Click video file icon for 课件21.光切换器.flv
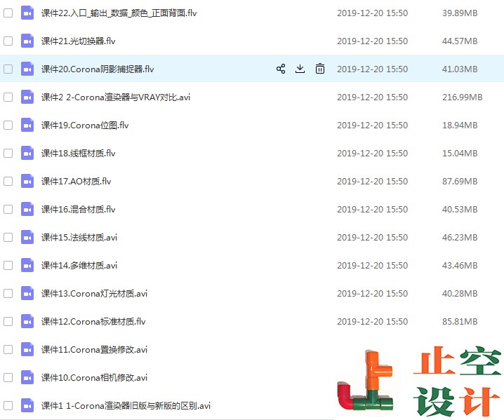 tap(27, 41)
